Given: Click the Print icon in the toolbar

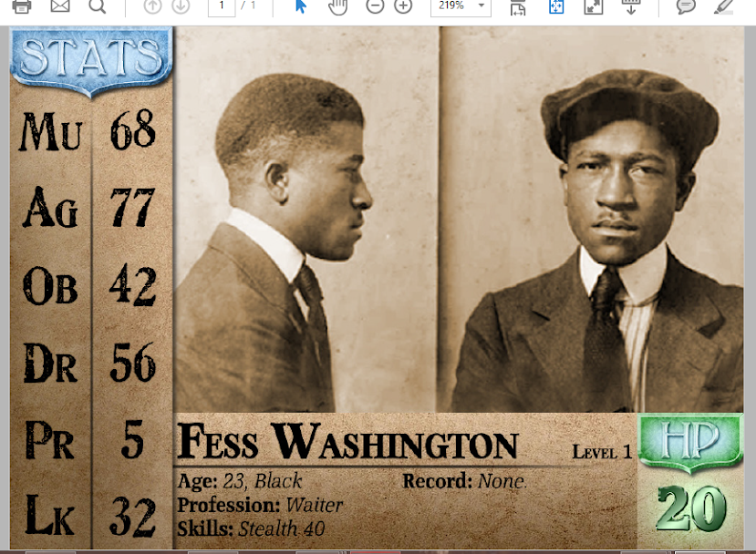Looking at the screenshot, I should click(22, 6).
